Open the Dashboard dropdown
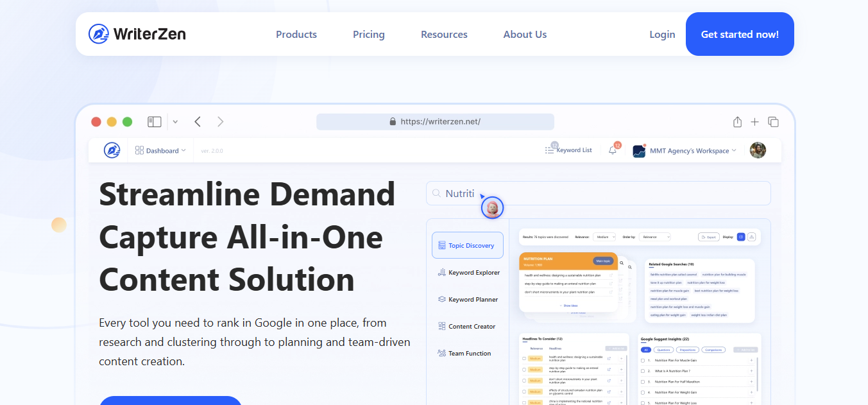 [160, 150]
